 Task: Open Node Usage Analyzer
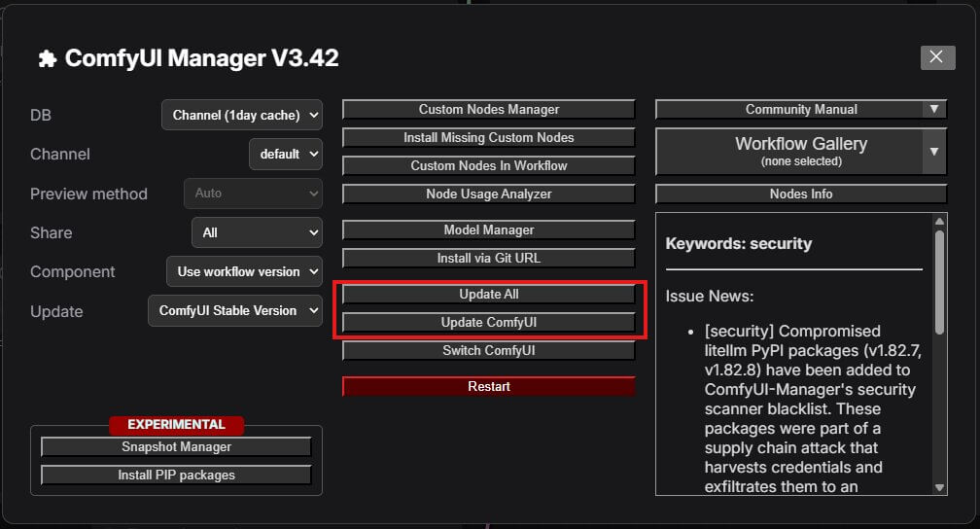(x=489, y=194)
